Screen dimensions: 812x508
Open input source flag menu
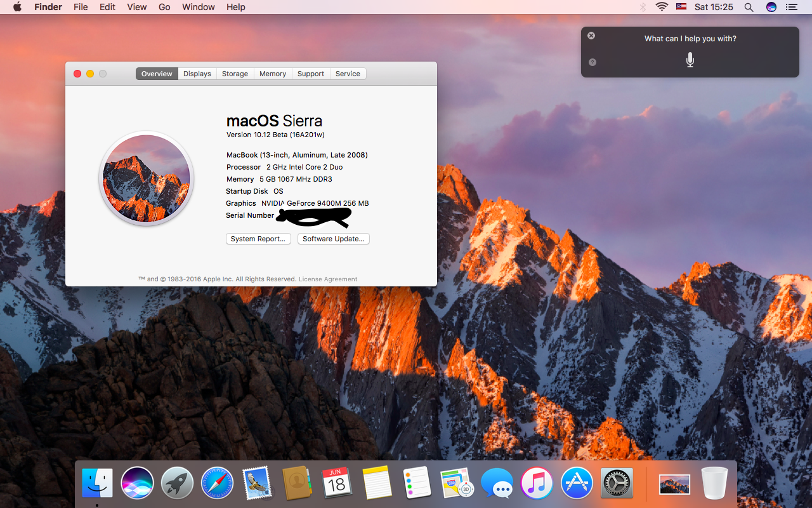coord(681,7)
